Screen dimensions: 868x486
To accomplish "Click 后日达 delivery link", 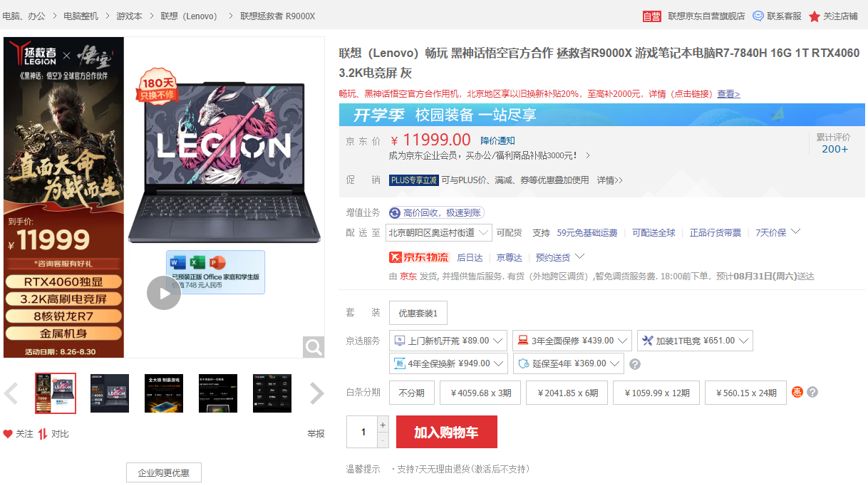I will click(470, 257).
